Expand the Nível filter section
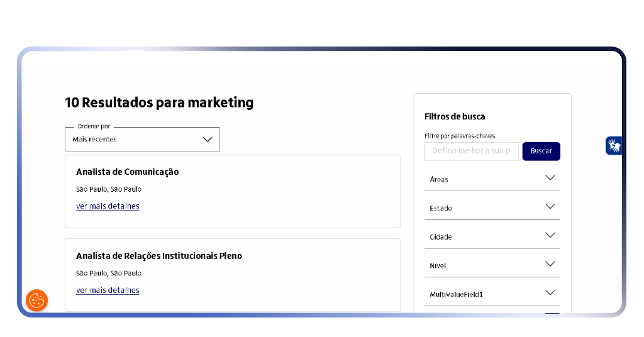644x337 pixels. (x=492, y=265)
